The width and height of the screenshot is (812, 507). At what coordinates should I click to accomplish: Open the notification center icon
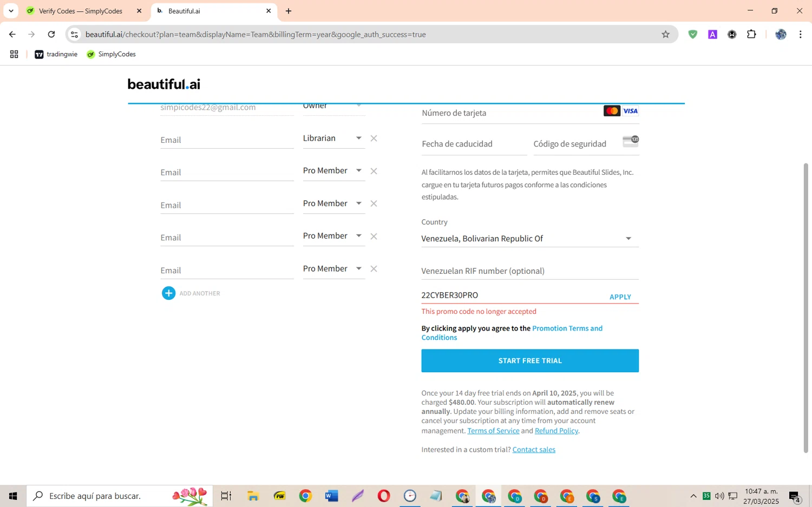pos(795,496)
